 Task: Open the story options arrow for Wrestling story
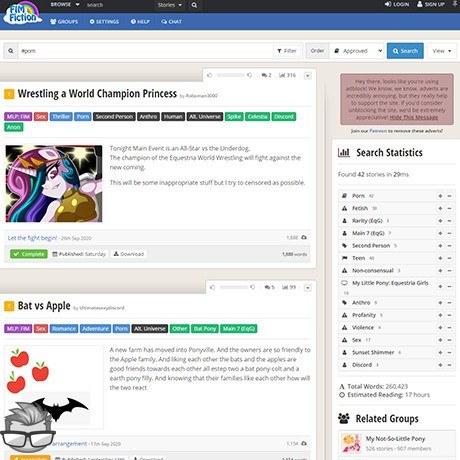pos(308,76)
